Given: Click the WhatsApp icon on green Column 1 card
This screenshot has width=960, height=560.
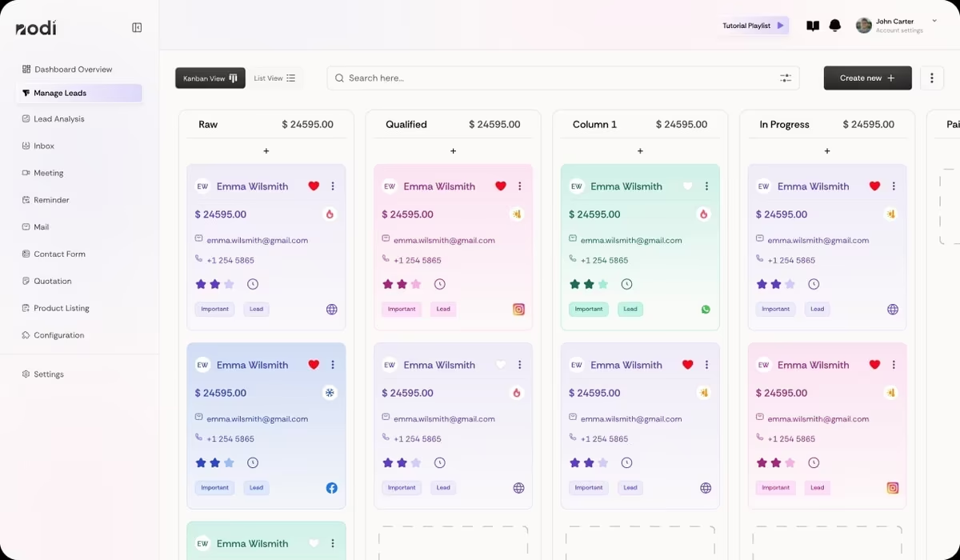Looking at the screenshot, I should (706, 309).
